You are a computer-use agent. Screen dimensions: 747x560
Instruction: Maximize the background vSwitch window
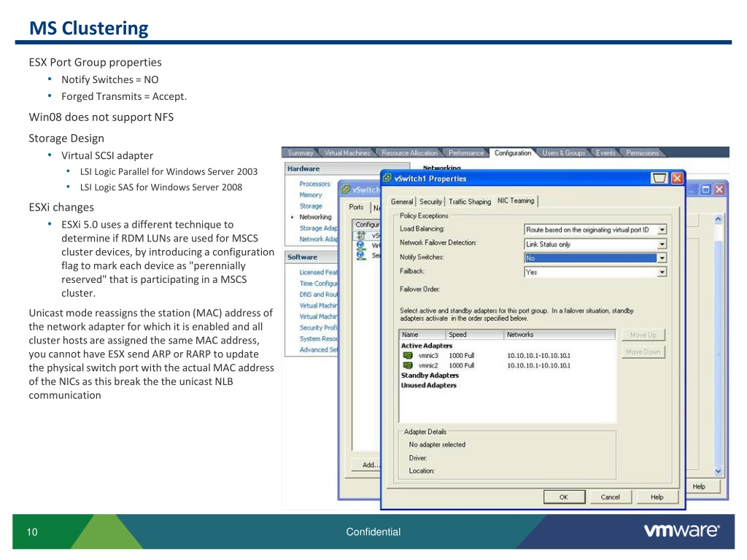pyautogui.click(x=706, y=189)
